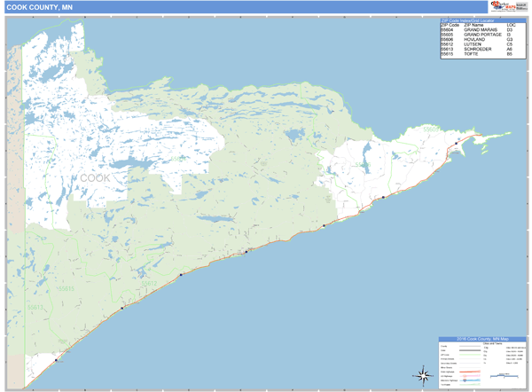Click the 55615 ZIP label on the map
Screen dimensions: 532x392
(x=65, y=288)
